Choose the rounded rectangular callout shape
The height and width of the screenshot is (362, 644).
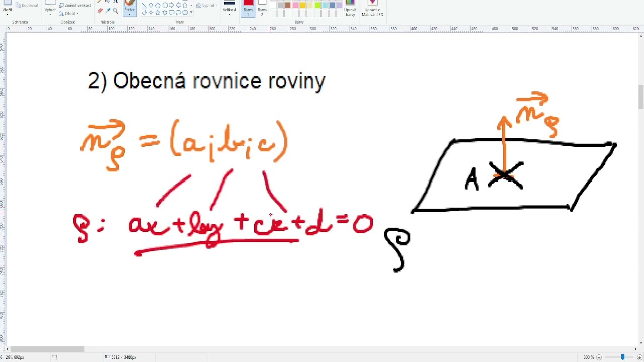point(171,12)
